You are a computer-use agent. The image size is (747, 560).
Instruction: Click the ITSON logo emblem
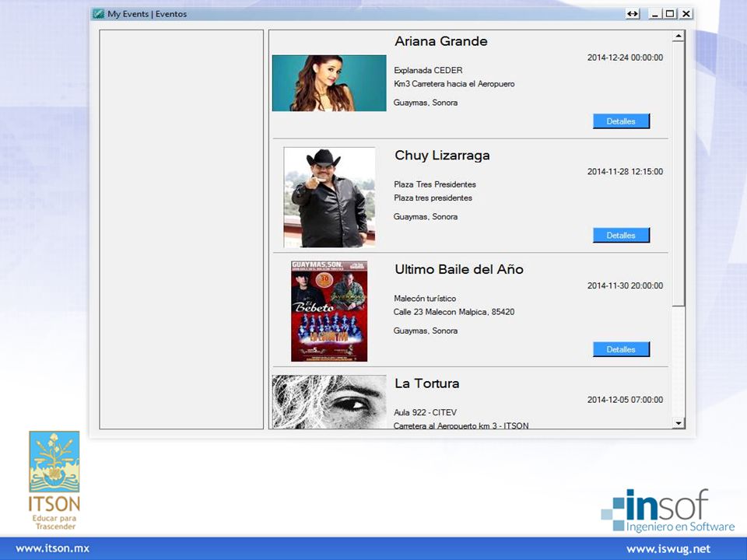54,462
